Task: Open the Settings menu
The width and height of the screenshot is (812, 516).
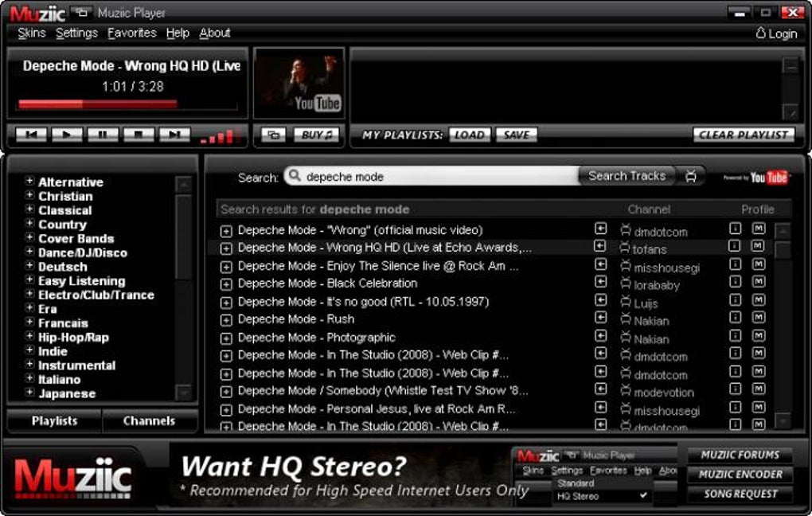Action: tap(76, 33)
